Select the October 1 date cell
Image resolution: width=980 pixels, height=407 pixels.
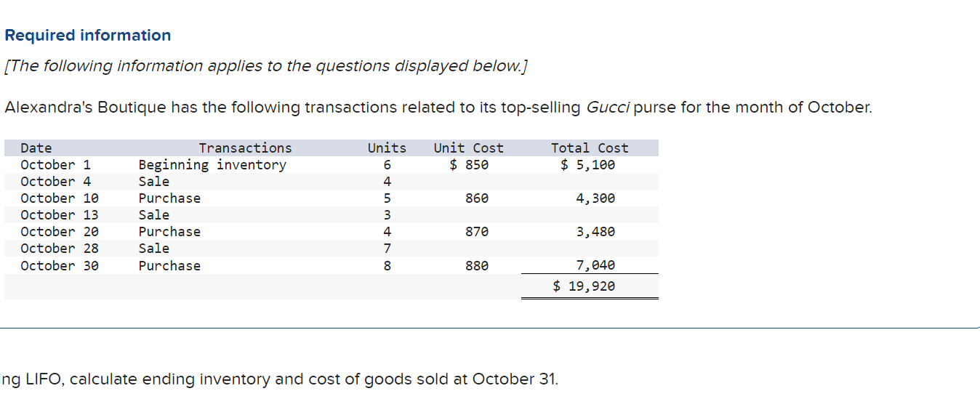click(56, 165)
